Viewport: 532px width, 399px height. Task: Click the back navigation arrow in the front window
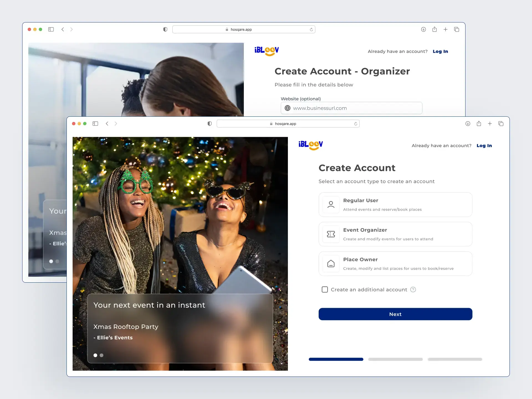[x=107, y=124]
